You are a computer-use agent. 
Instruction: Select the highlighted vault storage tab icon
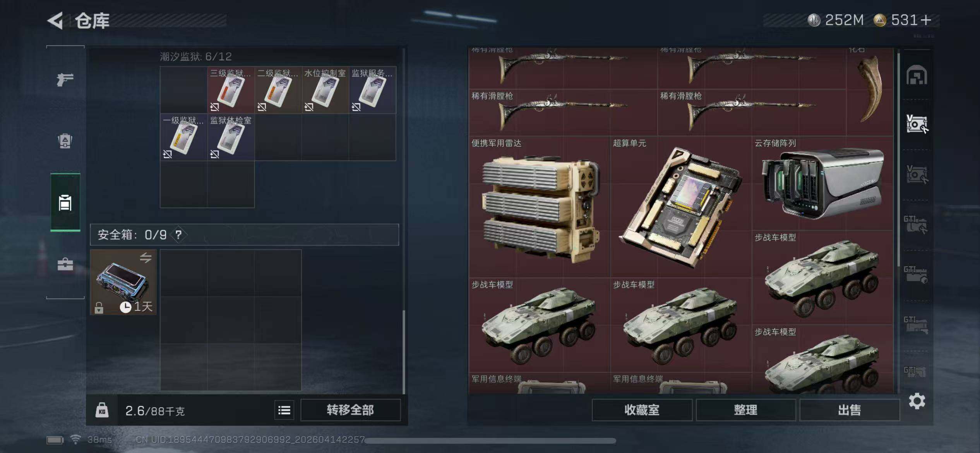917,125
